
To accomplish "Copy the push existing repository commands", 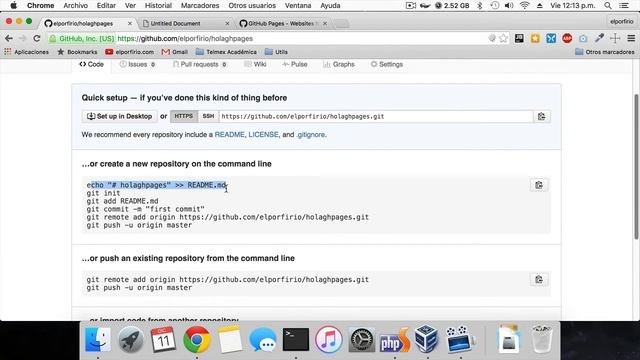I will point(539,280).
